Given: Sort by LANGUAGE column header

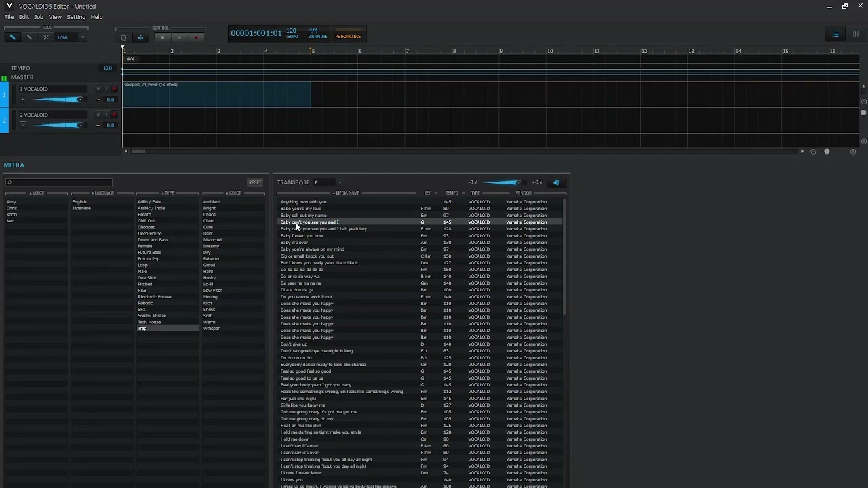Looking at the screenshot, I should point(102,193).
